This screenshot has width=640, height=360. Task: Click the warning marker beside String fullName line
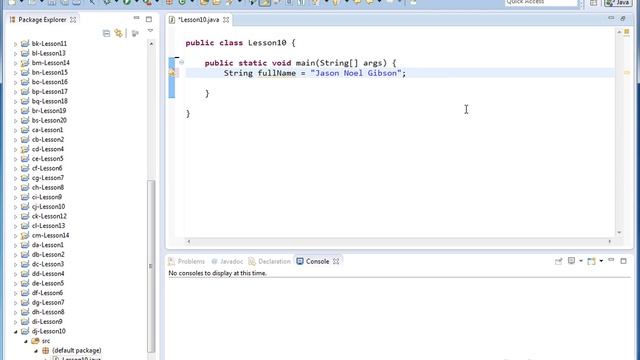(x=172, y=73)
